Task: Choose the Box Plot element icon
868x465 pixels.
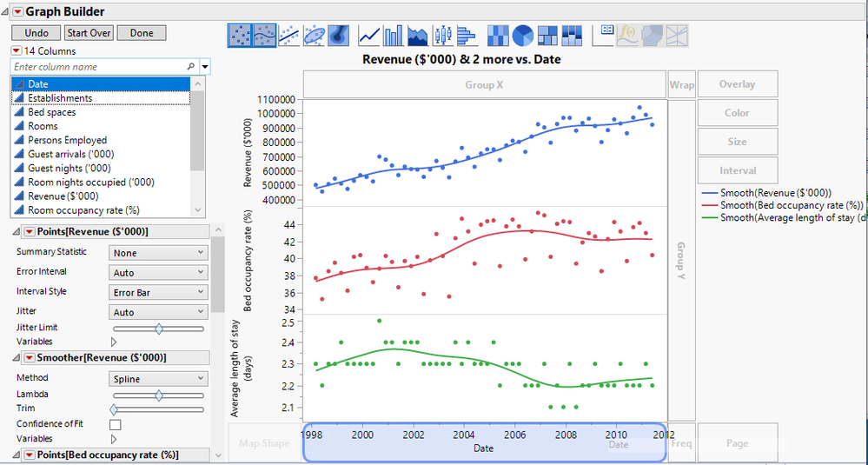Action: tap(443, 36)
